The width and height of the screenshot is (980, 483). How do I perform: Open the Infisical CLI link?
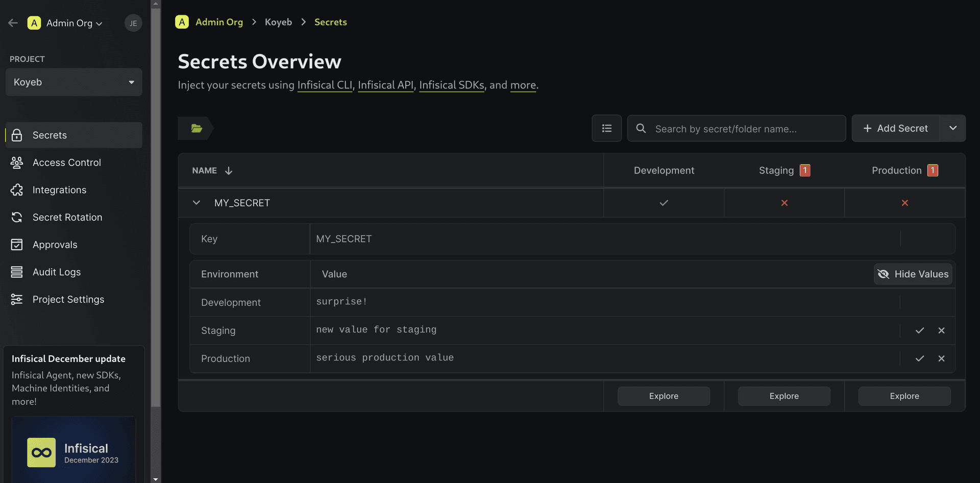tap(325, 85)
